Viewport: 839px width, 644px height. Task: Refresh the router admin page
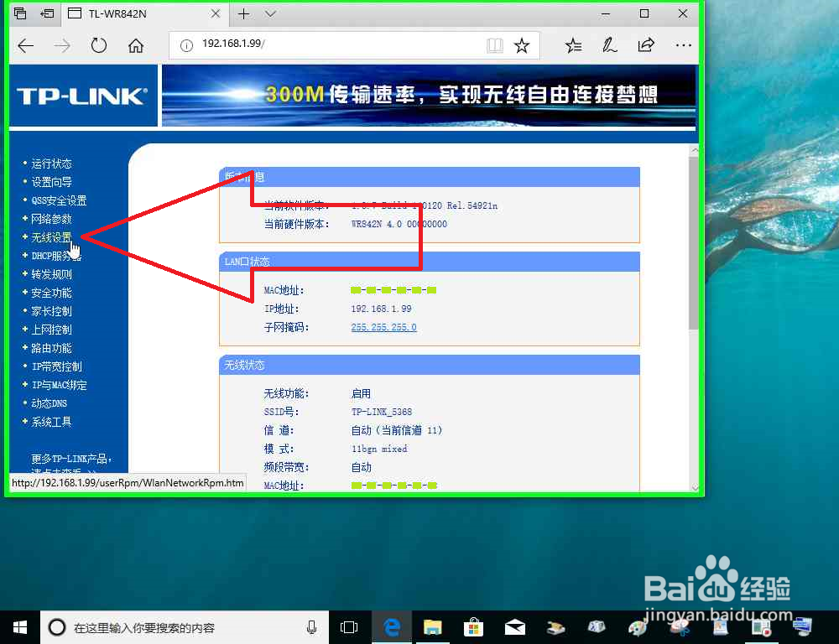(98, 45)
